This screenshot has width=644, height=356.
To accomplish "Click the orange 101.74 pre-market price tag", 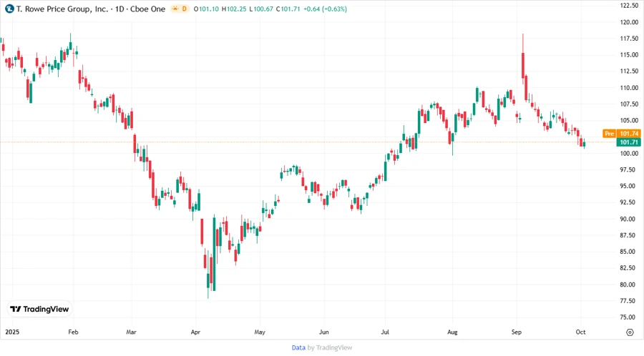I will click(630, 134).
